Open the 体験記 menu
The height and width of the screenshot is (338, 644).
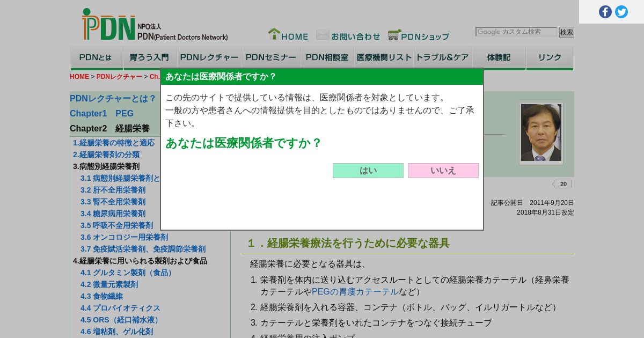pos(499,58)
